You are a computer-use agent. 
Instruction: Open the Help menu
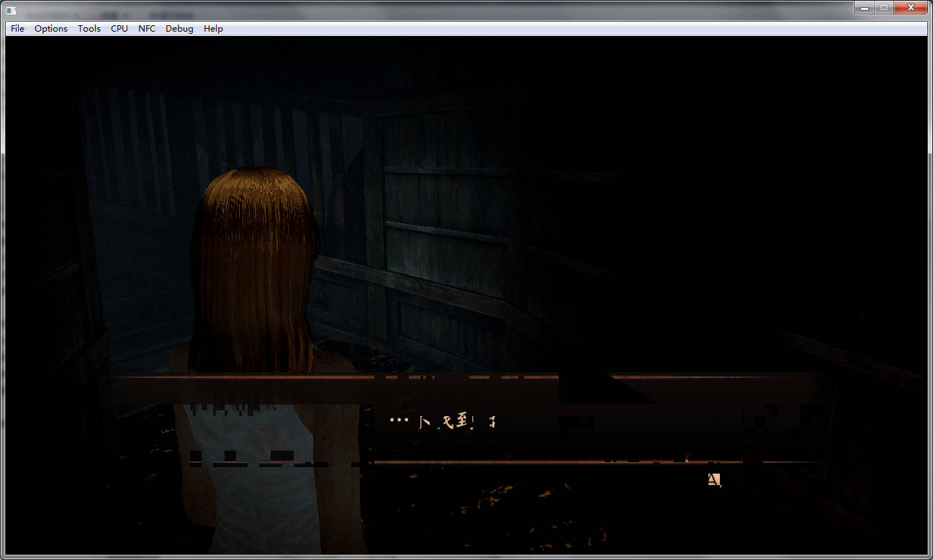point(213,29)
